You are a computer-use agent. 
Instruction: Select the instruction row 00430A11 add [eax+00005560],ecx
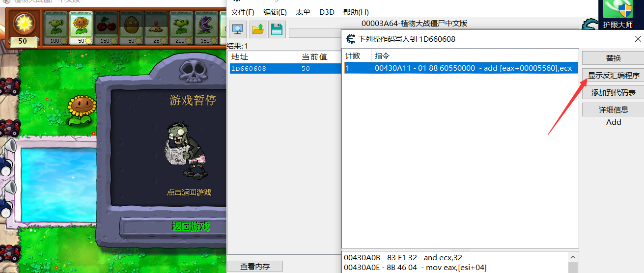pos(460,68)
